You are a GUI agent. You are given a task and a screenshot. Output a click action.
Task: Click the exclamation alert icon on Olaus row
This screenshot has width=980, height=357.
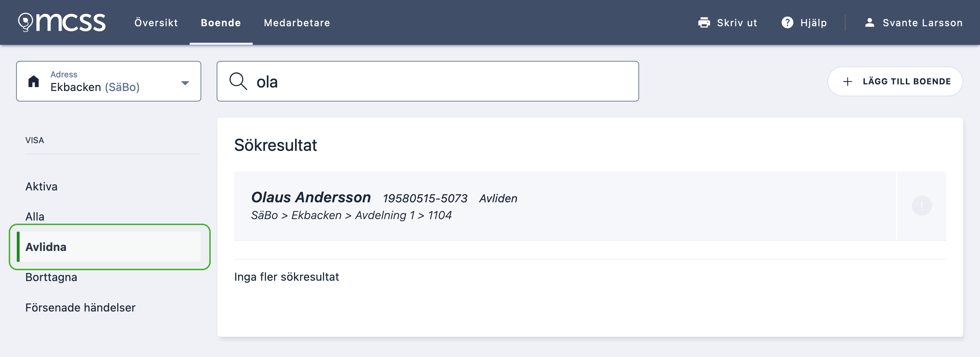(921, 206)
